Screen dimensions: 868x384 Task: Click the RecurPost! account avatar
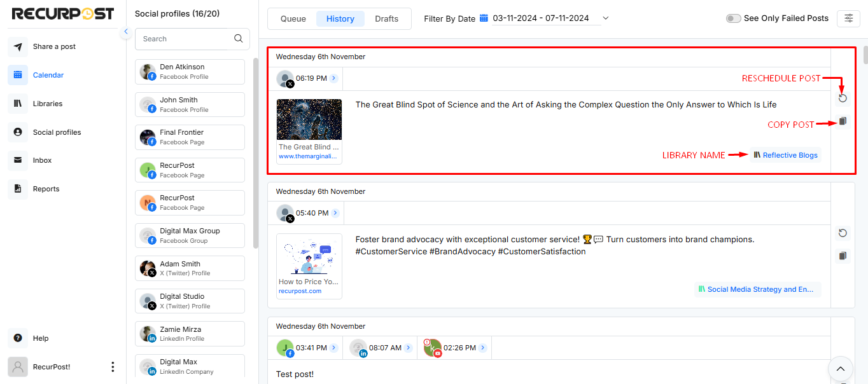point(18,367)
